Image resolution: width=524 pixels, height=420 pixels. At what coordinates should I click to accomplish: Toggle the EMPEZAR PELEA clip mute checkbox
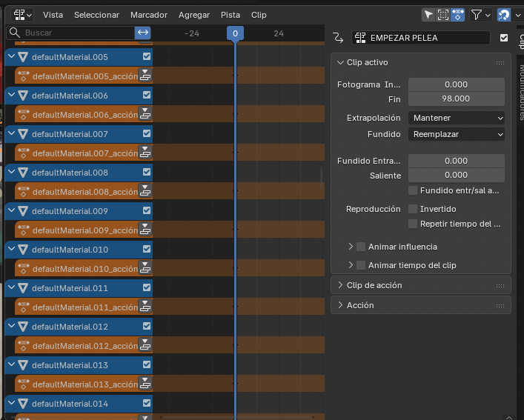point(504,38)
